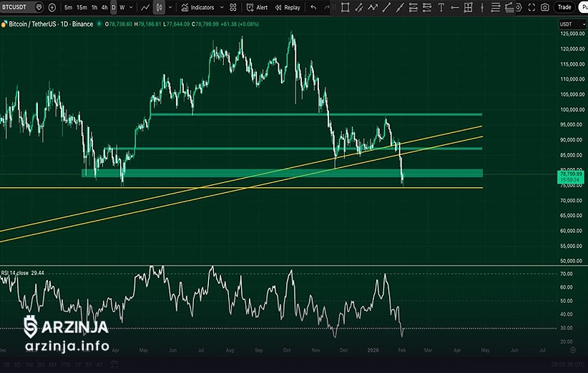Select the 5m timeframe

[68, 7]
